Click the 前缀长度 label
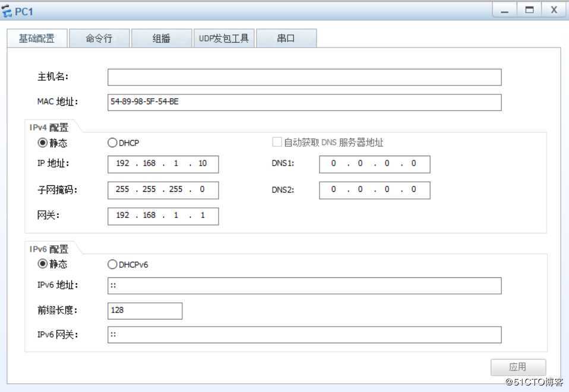Screen dimensions: 569x392 57,310
